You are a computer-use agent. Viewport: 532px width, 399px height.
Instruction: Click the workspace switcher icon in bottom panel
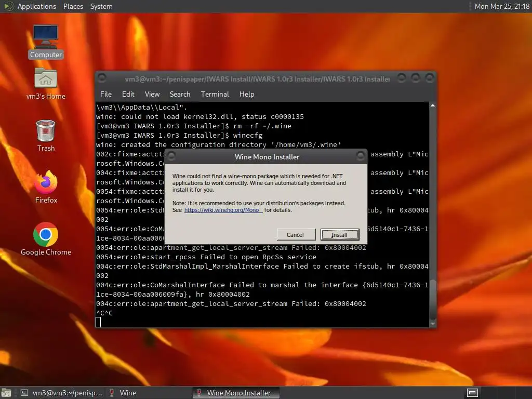(472, 393)
